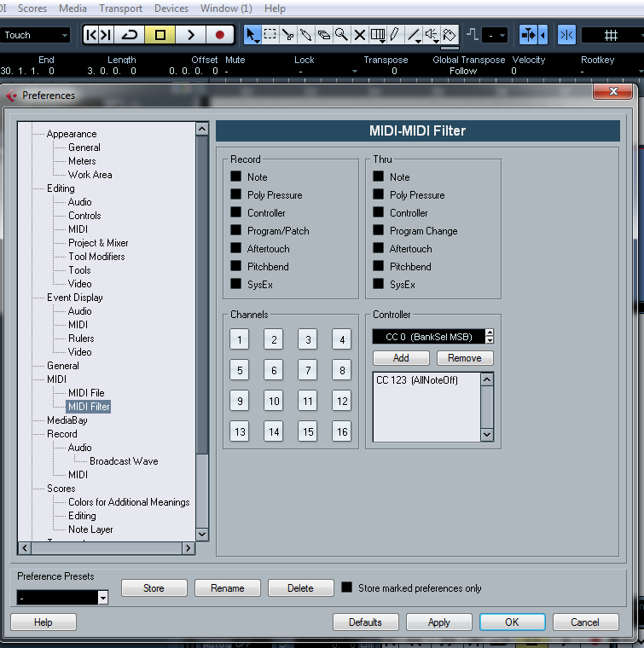Screen dimensions: 644x648
Task: Click the Store preset button
Action: (154, 588)
